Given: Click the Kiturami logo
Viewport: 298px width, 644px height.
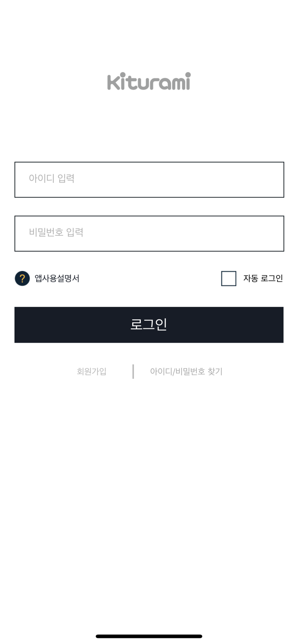Looking at the screenshot, I should [x=149, y=82].
